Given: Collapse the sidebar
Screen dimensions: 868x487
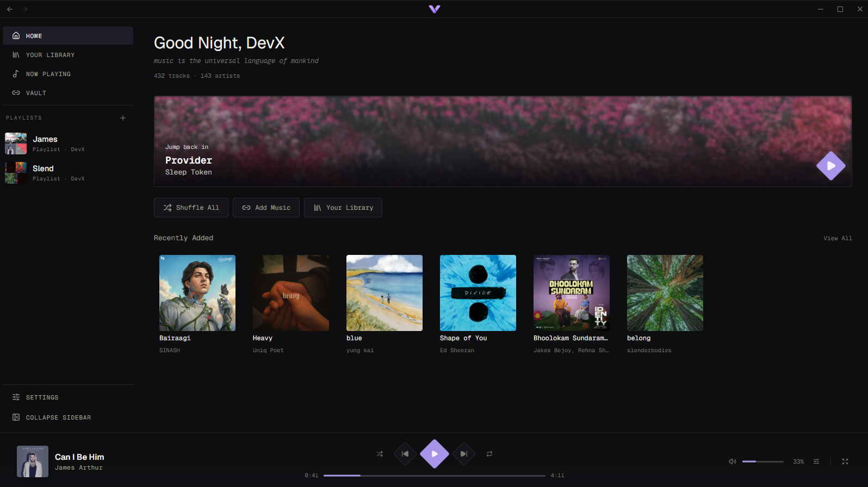Looking at the screenshot, I should [68, 417].
